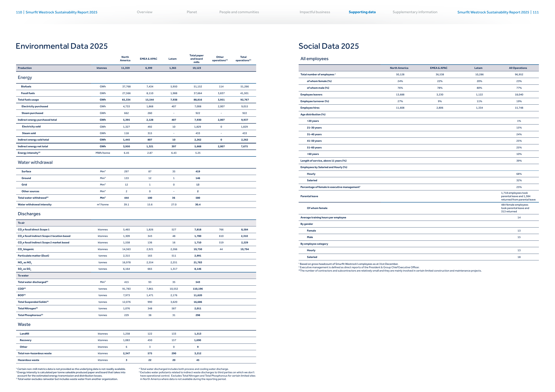Screen dimensions: 555x392
Task: Click the Landfill row label
Action: (24, 334)
